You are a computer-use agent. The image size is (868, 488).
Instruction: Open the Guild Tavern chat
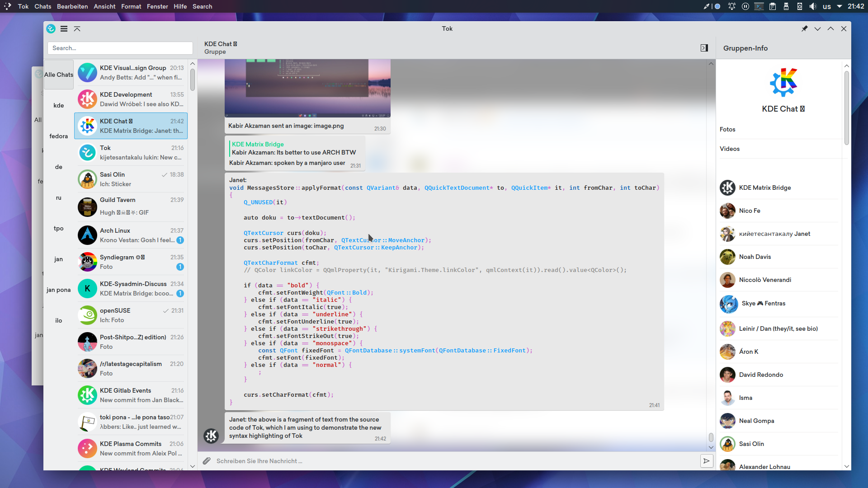[131, 206]
